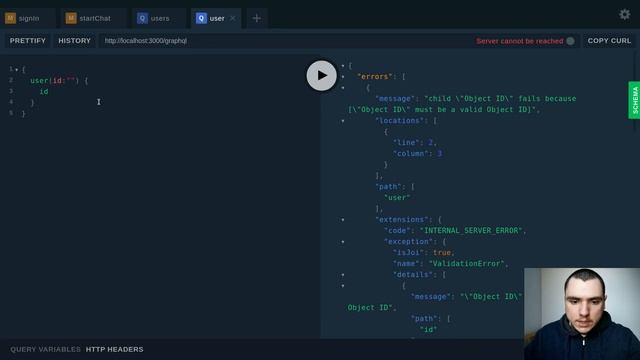Open the HISTORY panel
This screenshot has width=640, height=360.
click(x=74, y=41)
